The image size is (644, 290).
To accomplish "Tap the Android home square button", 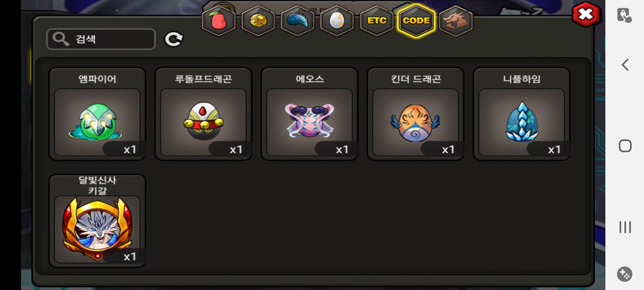I will coord(625,146).
